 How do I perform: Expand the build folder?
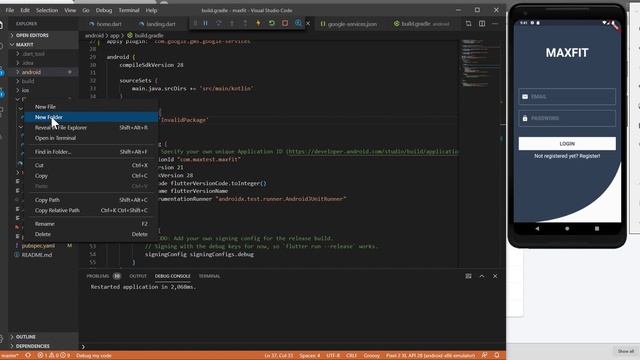(43, 81)
